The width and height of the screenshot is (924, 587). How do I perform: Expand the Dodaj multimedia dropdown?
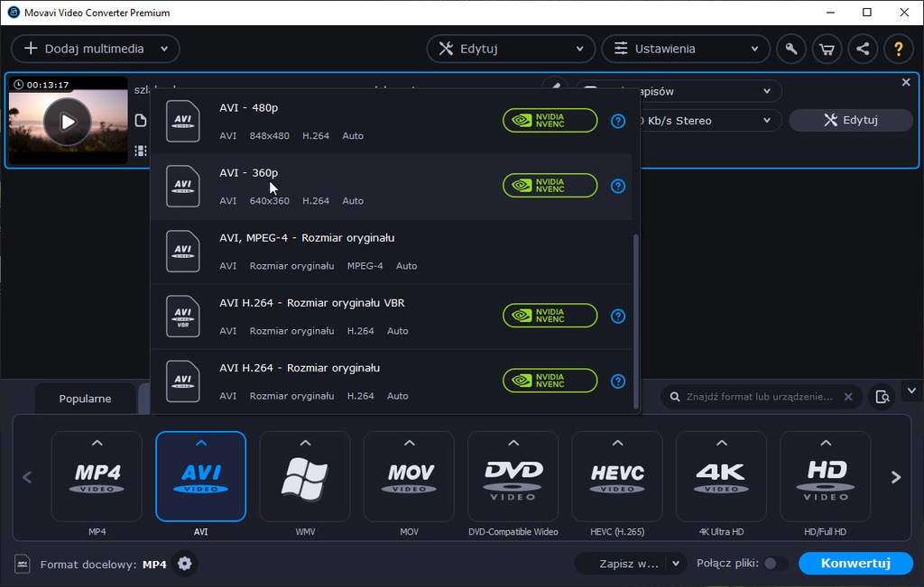point(164,49)
